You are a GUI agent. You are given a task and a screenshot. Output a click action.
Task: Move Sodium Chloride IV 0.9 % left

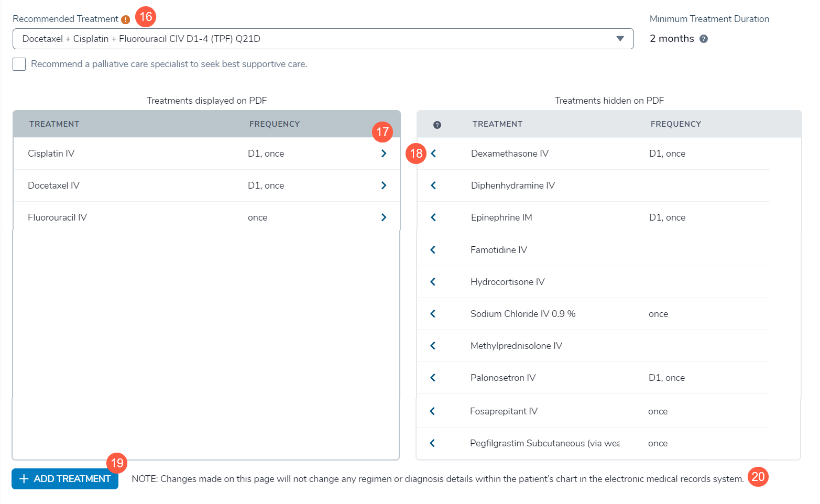point(433,314)
